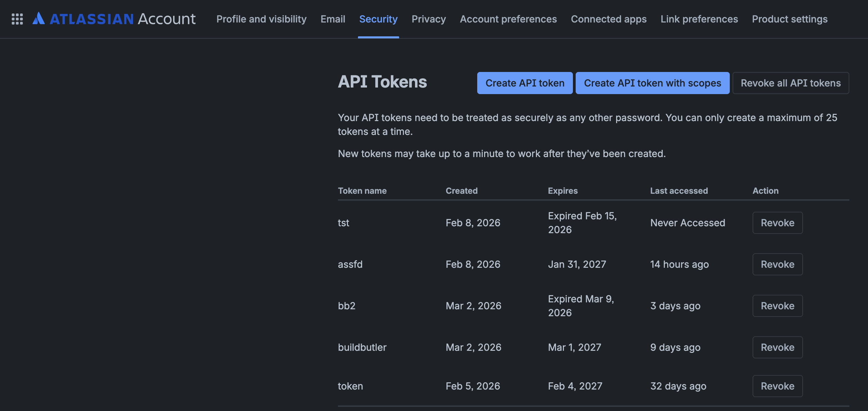This screenshot has height=411, width=868.
Task: Create API token with scopes
Action: 652,83
